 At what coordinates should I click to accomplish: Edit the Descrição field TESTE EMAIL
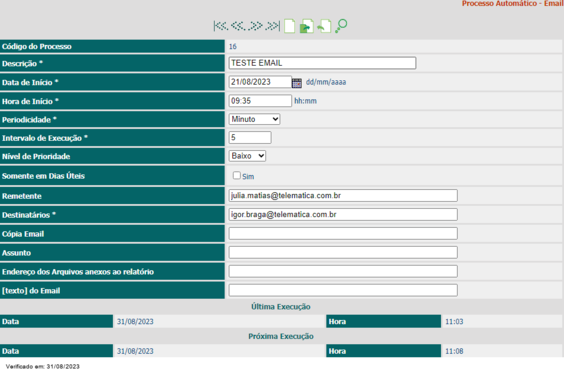[322, 63]
